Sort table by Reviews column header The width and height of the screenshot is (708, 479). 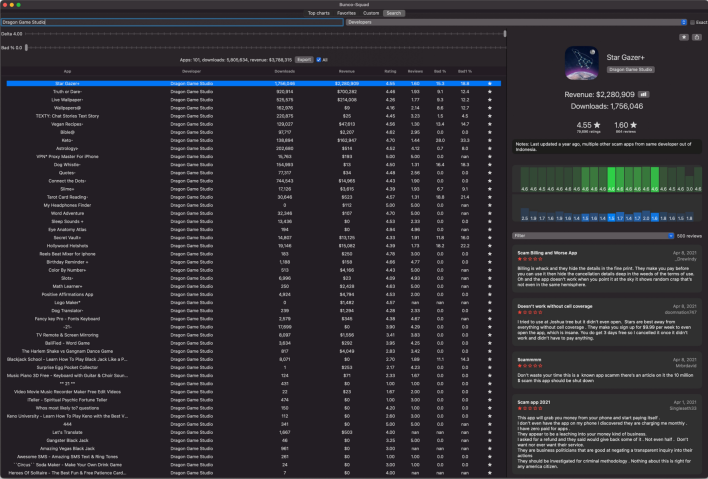pyautogui.click(x=415, y=71)
